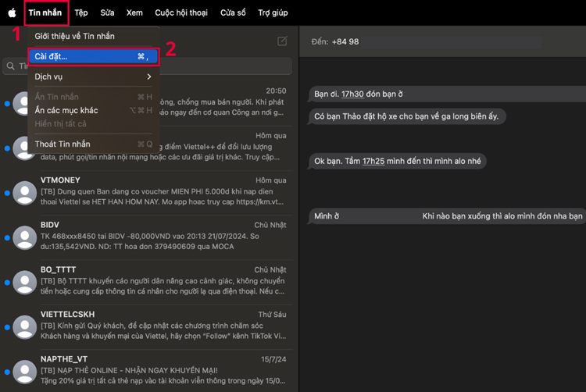Click the NAPTHE_VT contact avatar
The width and height of the screenshot is (586, 392).
click(25, 372)
